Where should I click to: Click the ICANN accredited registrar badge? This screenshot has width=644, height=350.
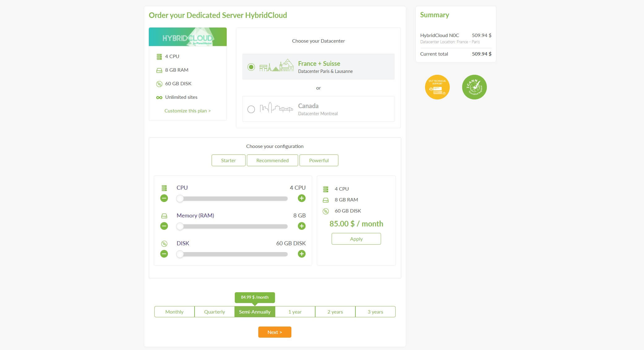[474, 87]
